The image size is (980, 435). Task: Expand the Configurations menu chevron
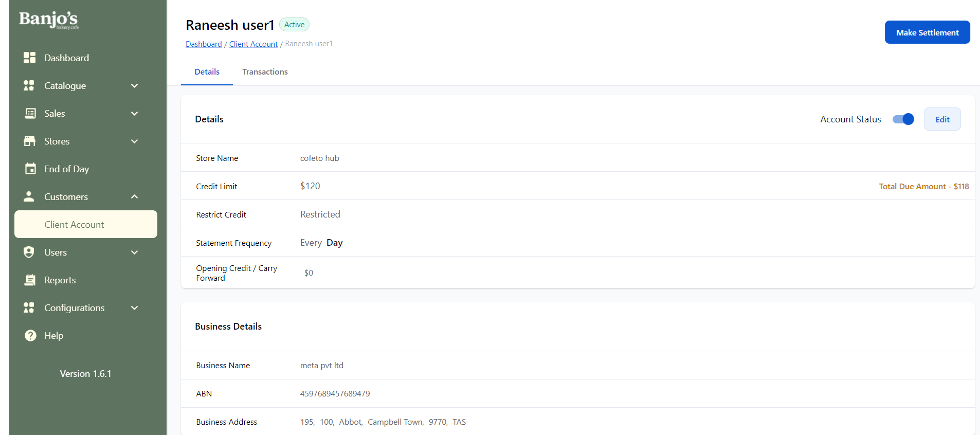tap(135, 308)
